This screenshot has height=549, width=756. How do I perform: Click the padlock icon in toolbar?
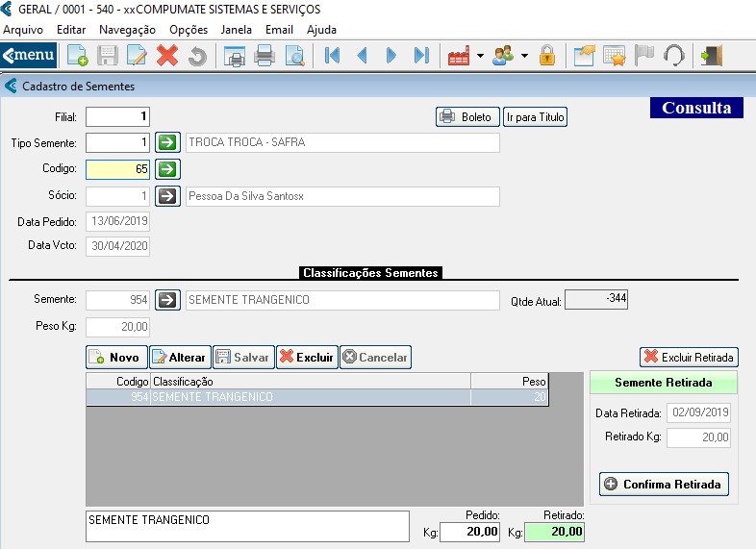[x=547, y=56]
